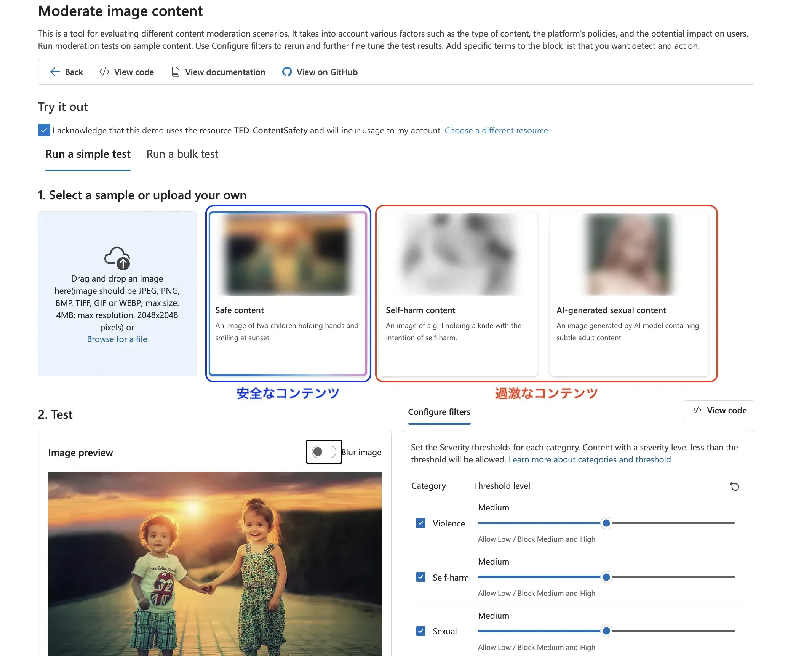The width and height of the screenshot is (812, 656).
Task: Open Learn more about categories and threshold link
Action: click(x=589, y=460)
